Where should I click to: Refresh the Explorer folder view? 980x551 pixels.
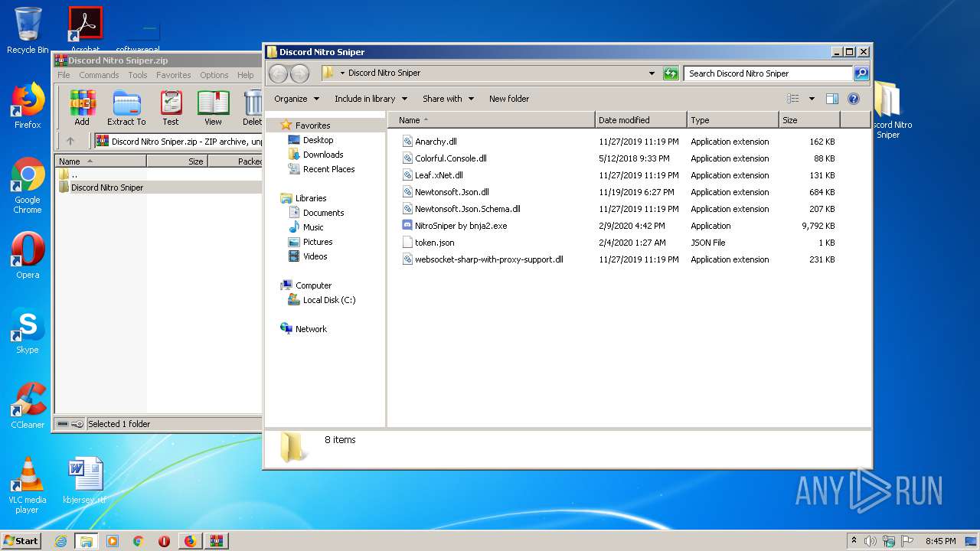[x=671, y=73]
